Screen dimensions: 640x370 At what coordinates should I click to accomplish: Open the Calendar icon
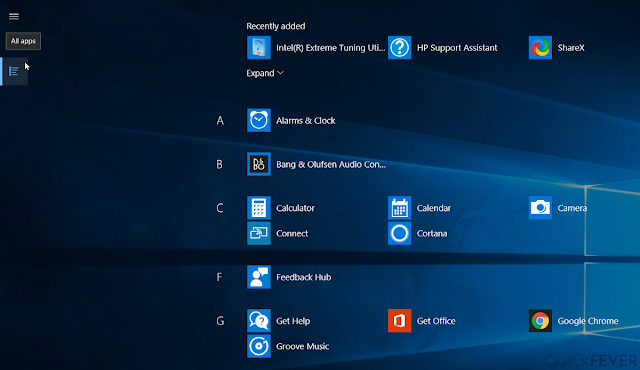[400, 208]
